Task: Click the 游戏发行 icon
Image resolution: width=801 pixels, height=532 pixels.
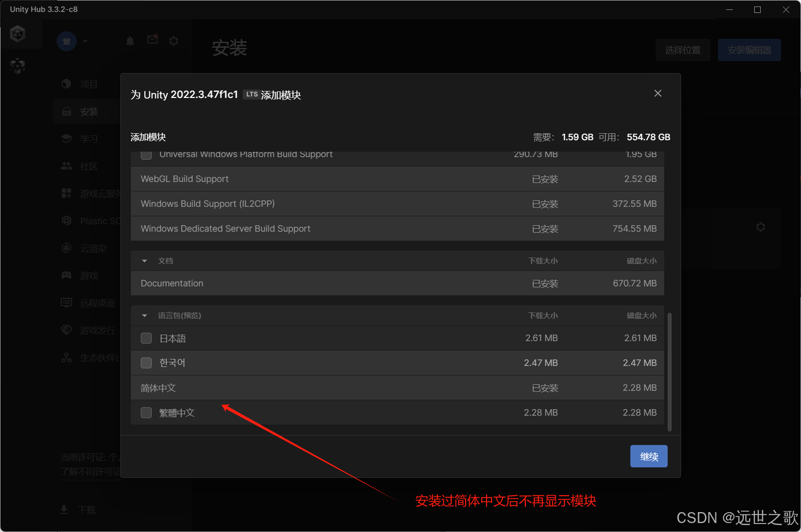Action: coord(66,330)
